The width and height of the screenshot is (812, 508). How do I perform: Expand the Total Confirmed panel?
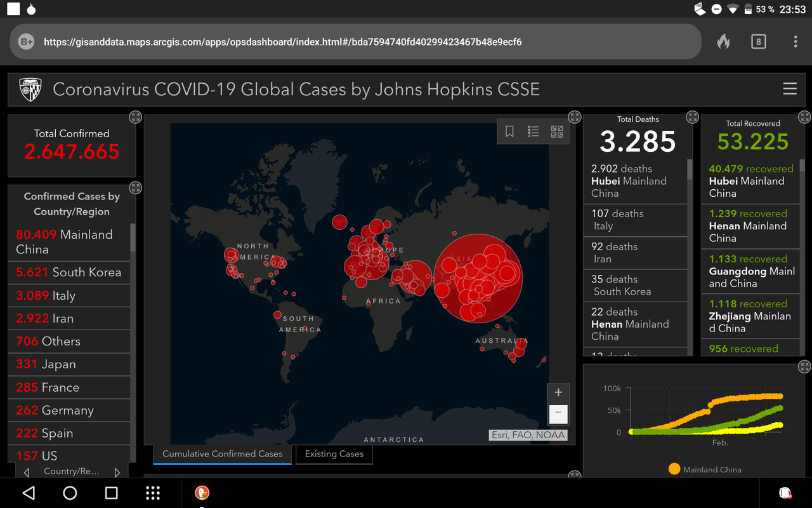tap(135, 117)
